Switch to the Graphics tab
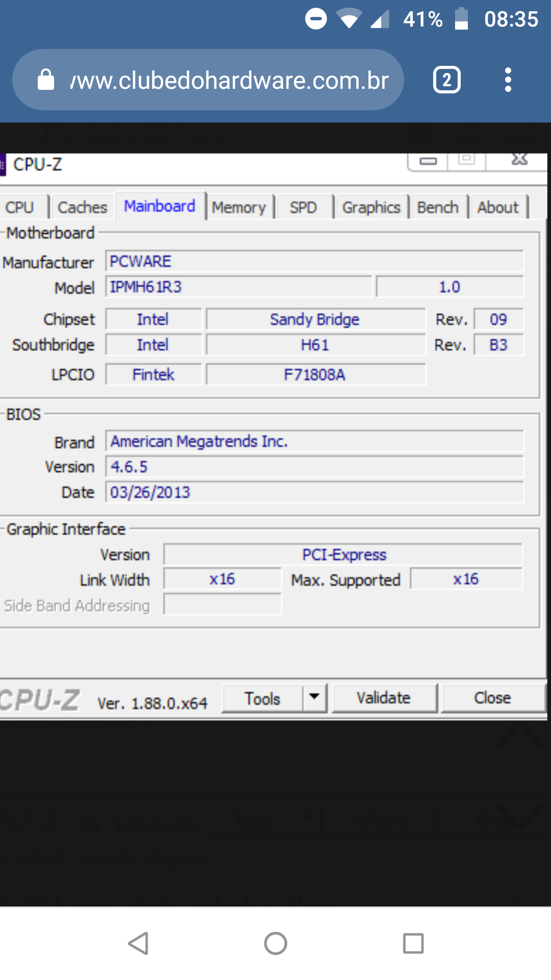This screenshot has height=980, width=551. pyautogui.click(x=371, y=207)
